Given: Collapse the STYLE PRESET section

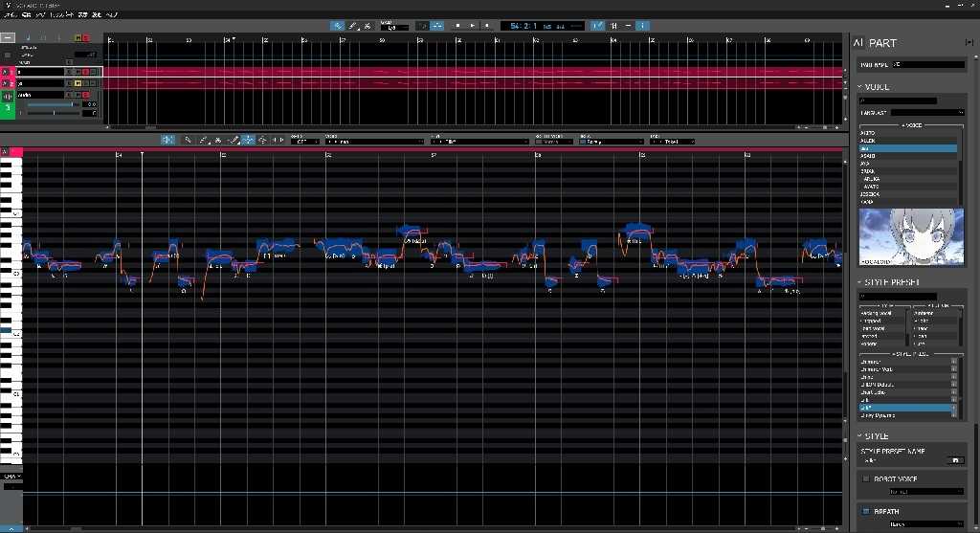Looking at the screenshot, I should 860,281.
